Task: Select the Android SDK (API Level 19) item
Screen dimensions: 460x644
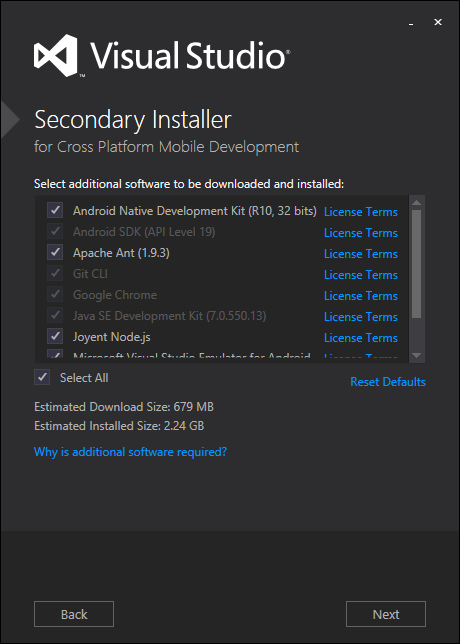Action: (x=144, y=232)
